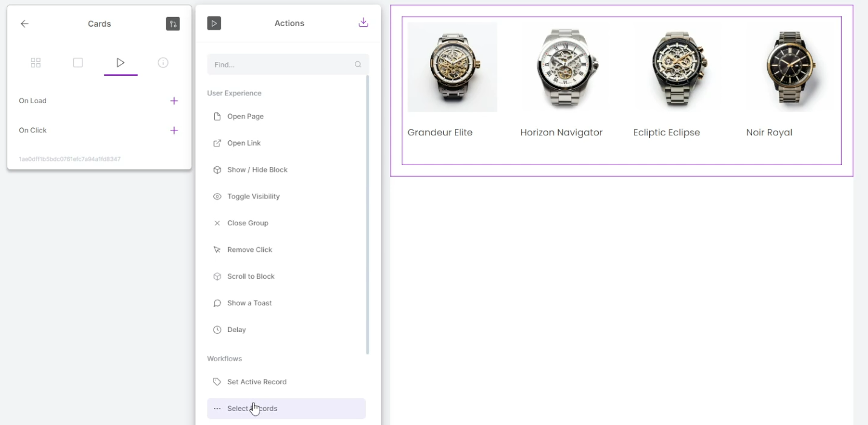Pick the Remove Click action
868x425 pixels.
point(286,250)
